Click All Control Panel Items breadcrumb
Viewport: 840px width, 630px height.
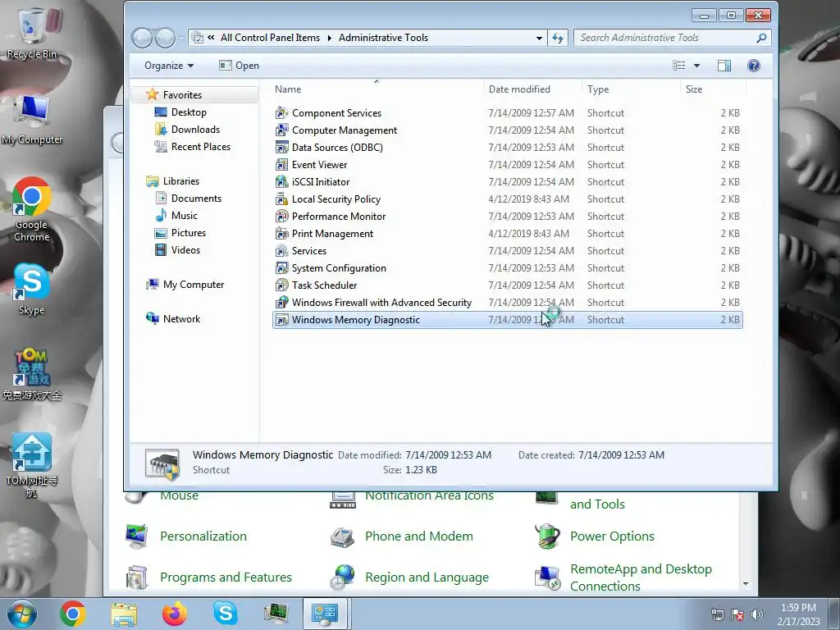click(270, 38)
